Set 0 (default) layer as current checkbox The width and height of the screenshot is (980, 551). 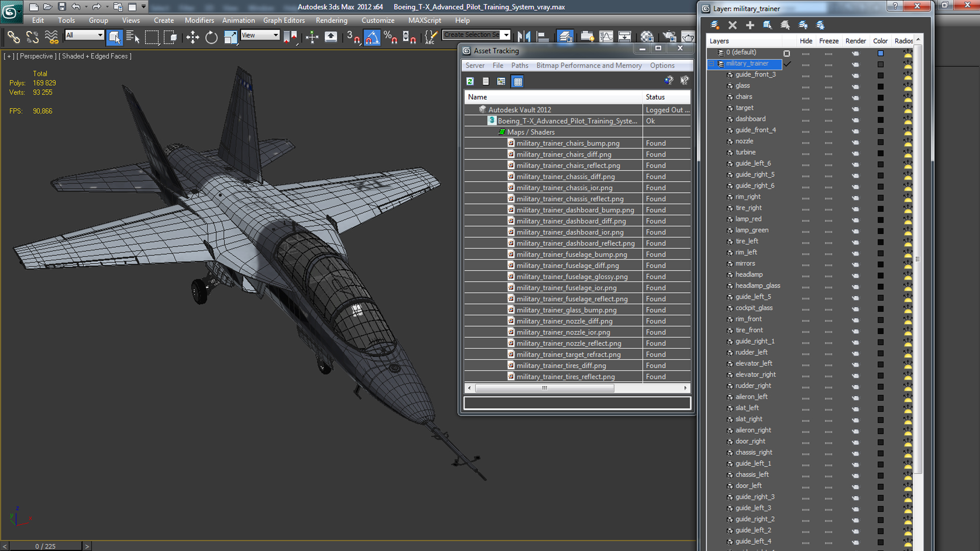click(787, 53)
